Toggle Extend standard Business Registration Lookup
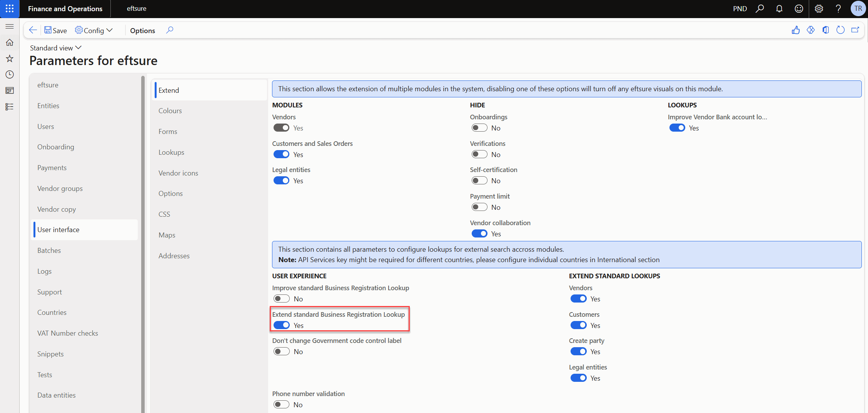Image resolution: width=868 pixels, height=413 pixels. 281,325
